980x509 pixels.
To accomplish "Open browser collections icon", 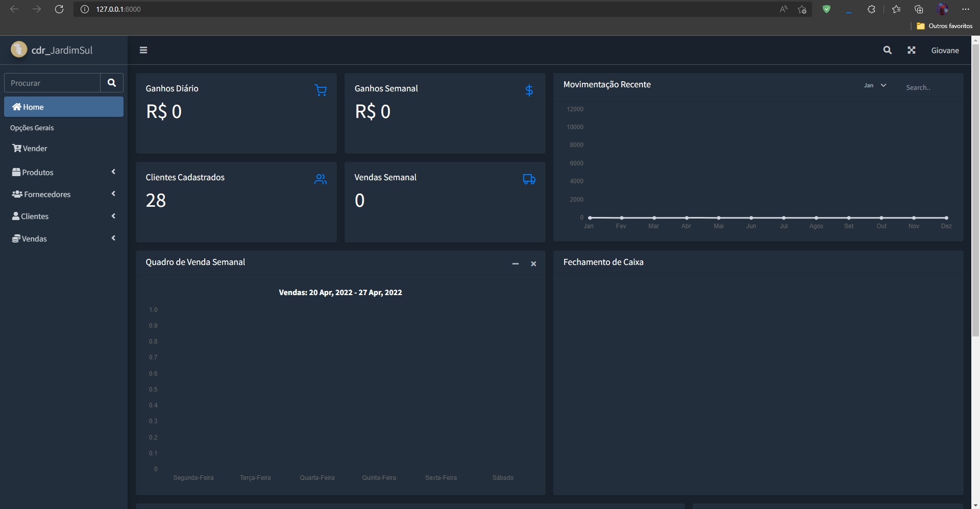I will tap(919, 9).
